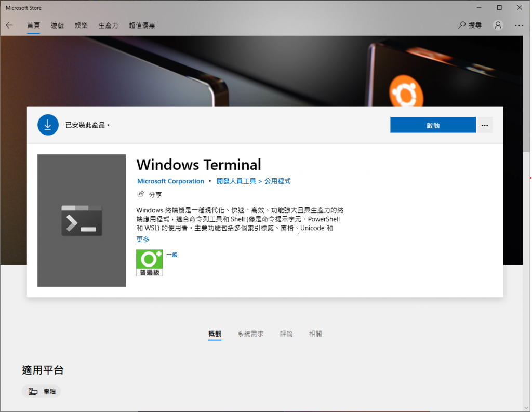532x412 pixels.
Task: Click the 分享 share label
Action: tap(155, 194)
